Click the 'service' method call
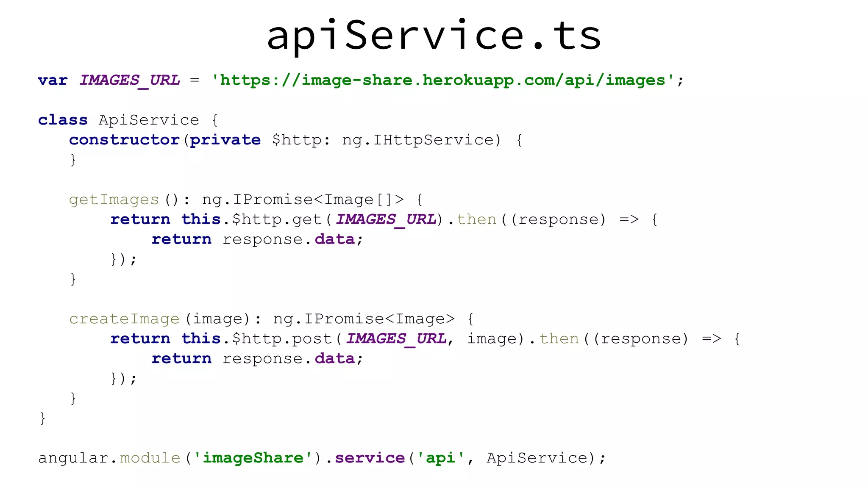The width and height of the screenshot is (868, 488). tap(370, 458)
